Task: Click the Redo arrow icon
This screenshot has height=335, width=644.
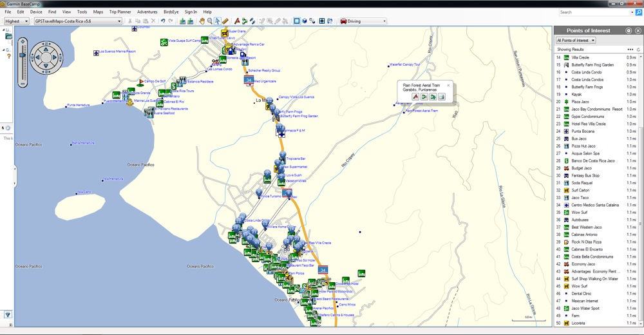Action: pos(171,21)
